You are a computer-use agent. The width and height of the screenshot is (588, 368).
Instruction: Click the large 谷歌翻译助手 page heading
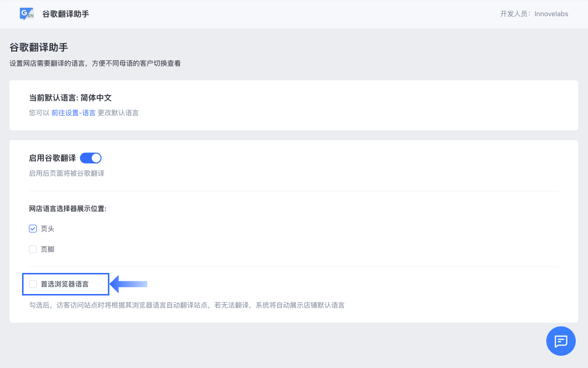tap(39, 48)
